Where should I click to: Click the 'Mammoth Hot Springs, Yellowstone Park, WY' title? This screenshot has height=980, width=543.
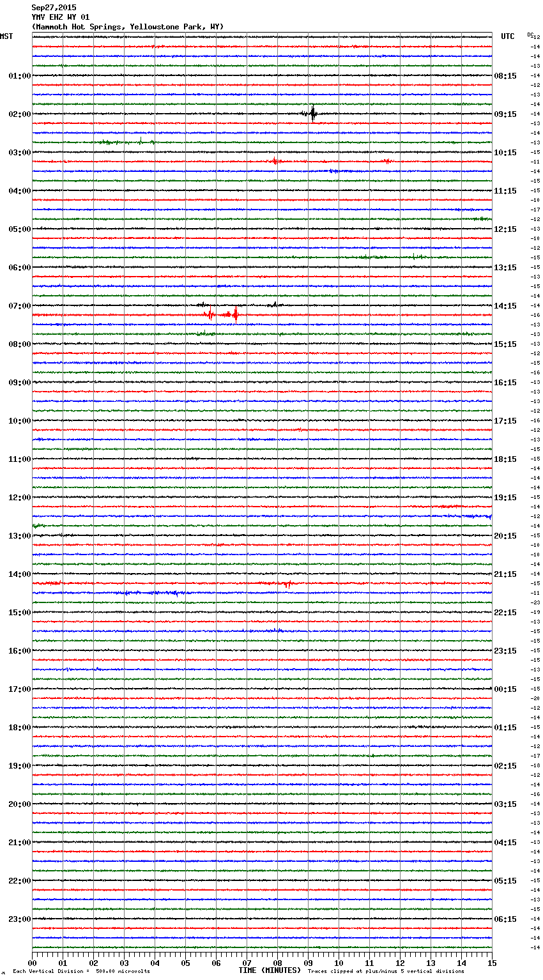click(128, 27)
